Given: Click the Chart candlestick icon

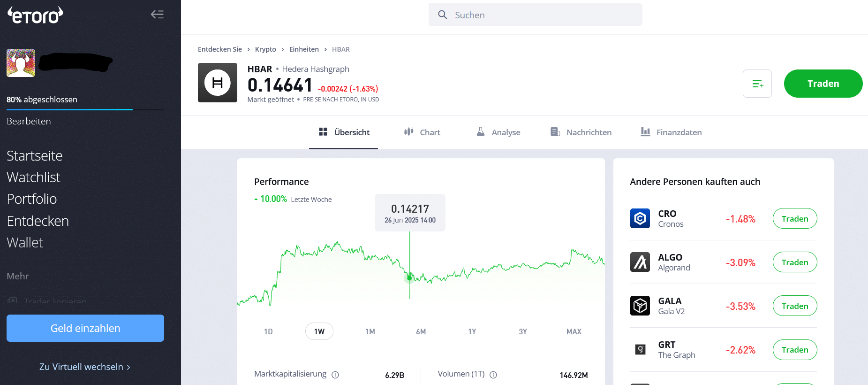Looking at the screenshot, I should click(x=409, y=132).
